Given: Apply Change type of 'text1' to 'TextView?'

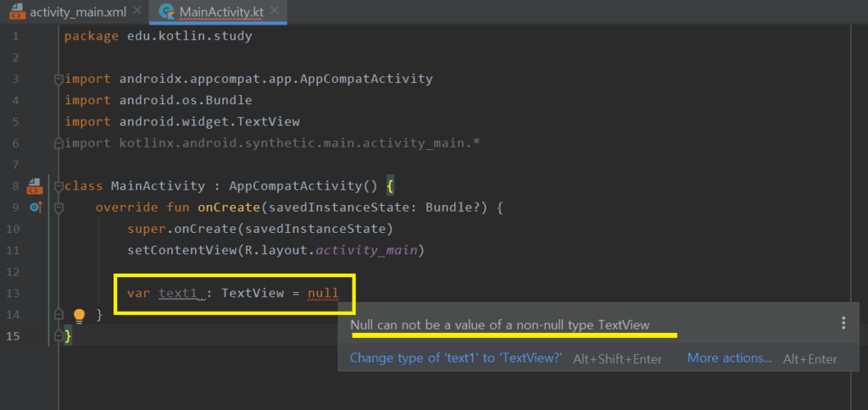Looking at the screenshot, I should pos(456,358).
